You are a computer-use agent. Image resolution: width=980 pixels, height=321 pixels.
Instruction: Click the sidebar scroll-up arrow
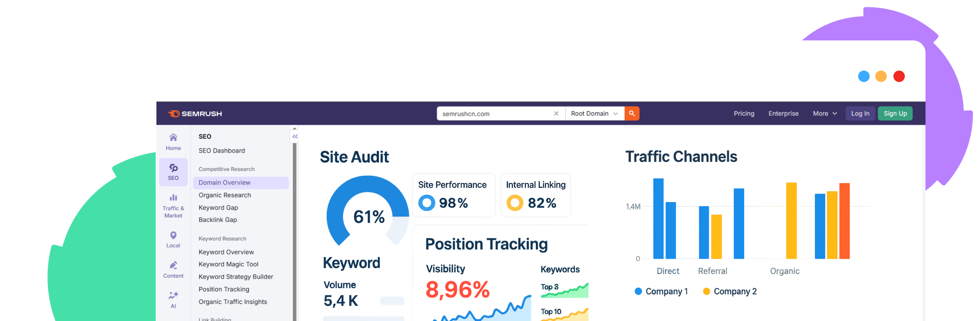[295, 128]
